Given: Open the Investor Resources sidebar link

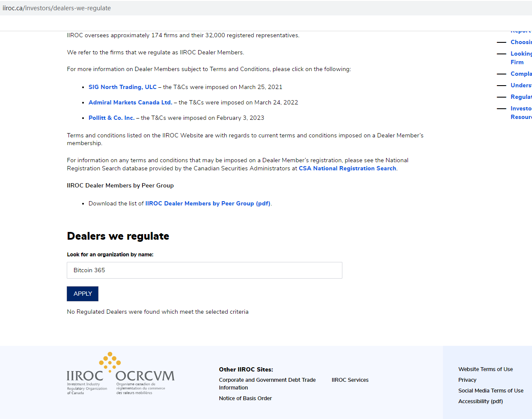Looking at the screenshot, I should (x=521, y=113).
